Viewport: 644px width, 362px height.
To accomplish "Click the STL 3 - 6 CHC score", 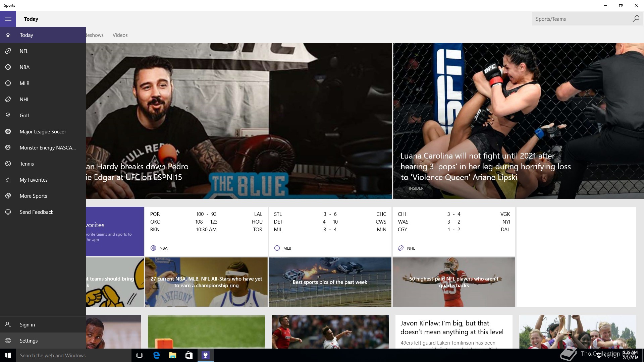I will pyautogui.click(x=330, y=214).
